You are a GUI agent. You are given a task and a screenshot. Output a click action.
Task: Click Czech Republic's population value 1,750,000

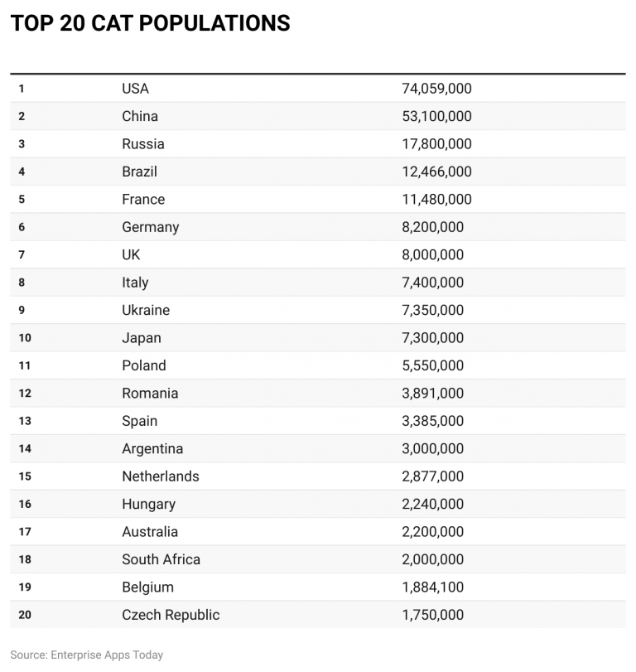click(x=432, y=615)
